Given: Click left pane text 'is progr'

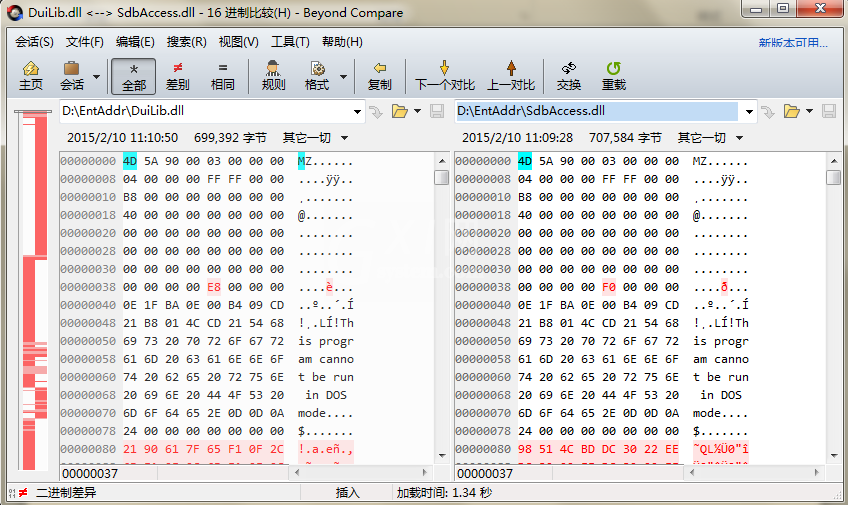Looking at the screenshot, I should [326, 342].
